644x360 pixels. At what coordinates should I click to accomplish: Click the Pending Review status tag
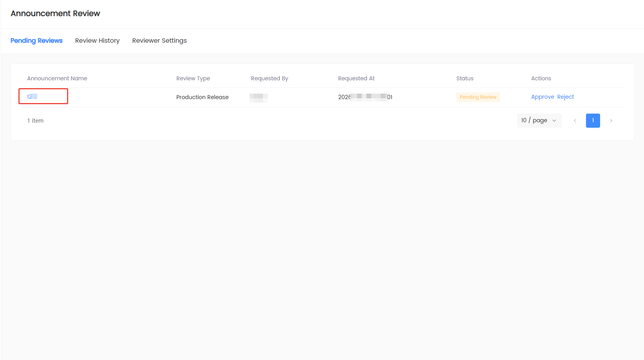(x=478, y=97)
